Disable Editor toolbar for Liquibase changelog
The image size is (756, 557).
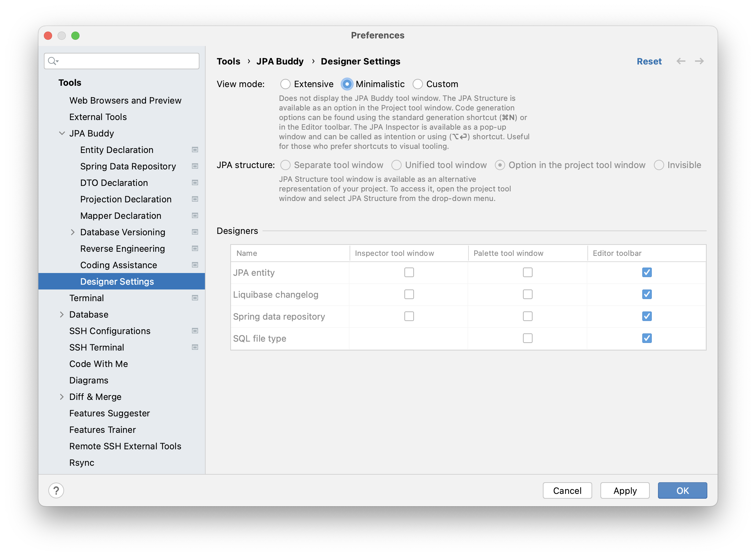[647, 294]
